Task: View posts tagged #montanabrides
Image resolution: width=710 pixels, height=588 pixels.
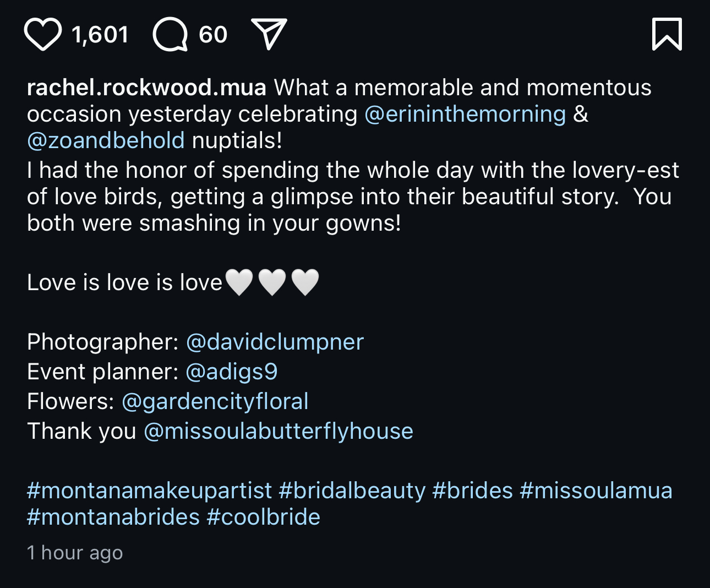Action: [x=113, y=518]
